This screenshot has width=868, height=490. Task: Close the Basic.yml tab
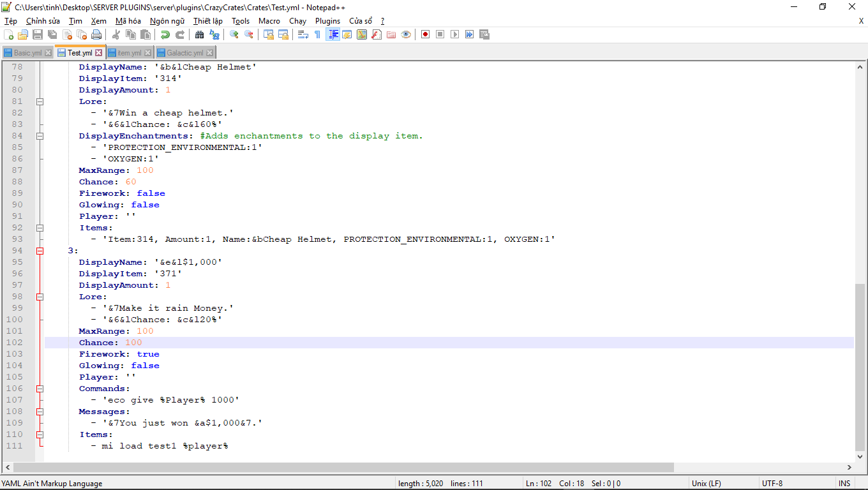[48, 53]
